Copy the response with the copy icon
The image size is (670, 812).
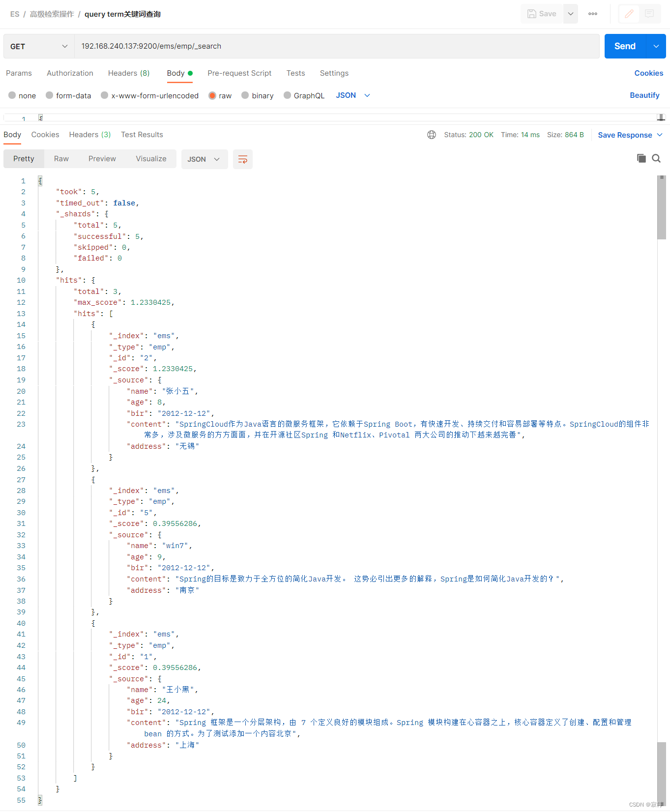point(641,158)
